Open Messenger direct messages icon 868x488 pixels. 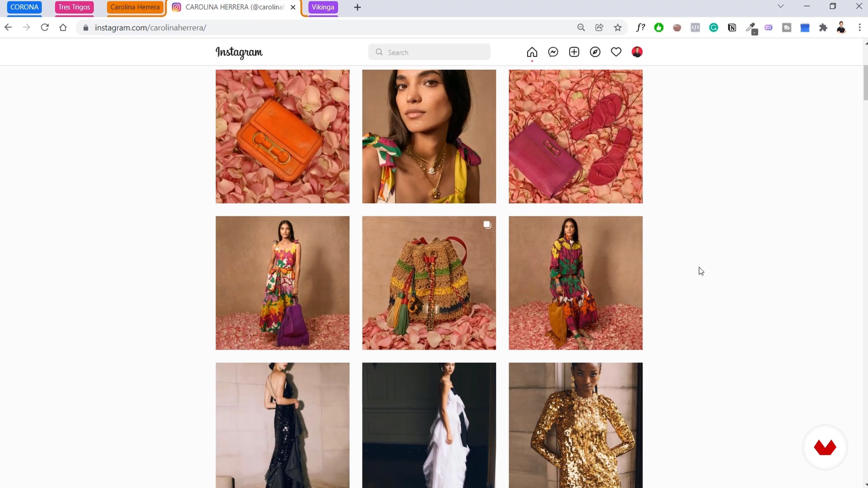(553, 52)
